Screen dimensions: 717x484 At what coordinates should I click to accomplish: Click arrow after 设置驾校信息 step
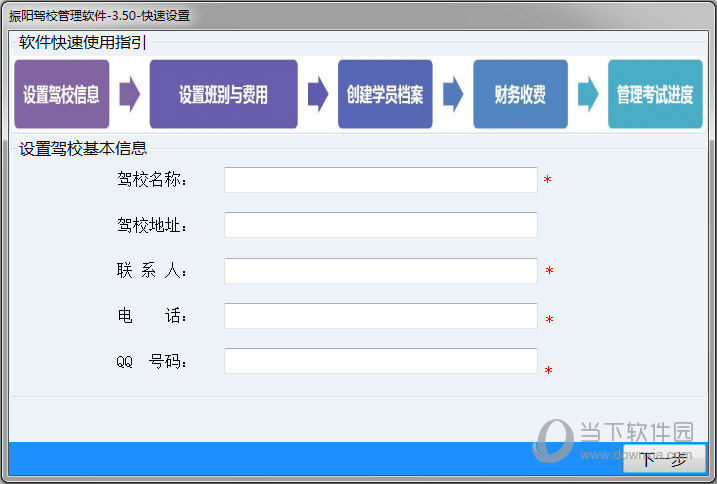coord(130,94)
